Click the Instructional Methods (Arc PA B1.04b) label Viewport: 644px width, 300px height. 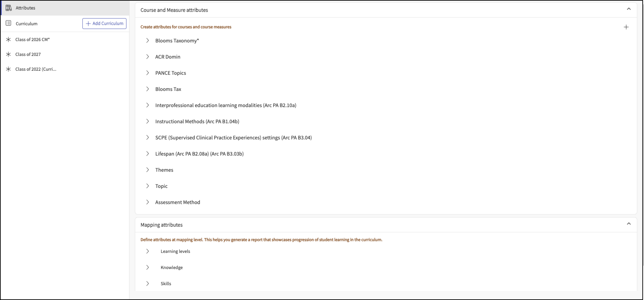197,121
